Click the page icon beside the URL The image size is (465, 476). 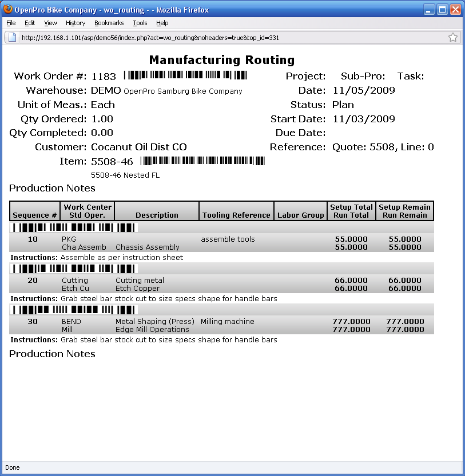13,37
